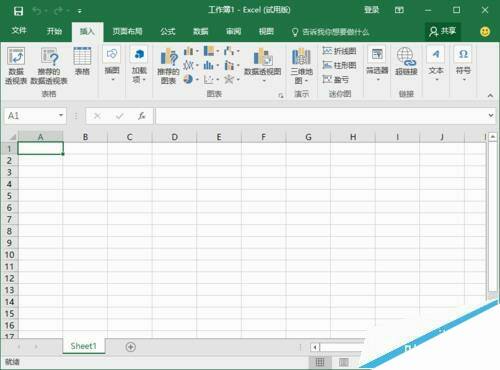Expand the formula bar with its chevron
This screenshot has width=500, height=370.
[x=491, y=115]
